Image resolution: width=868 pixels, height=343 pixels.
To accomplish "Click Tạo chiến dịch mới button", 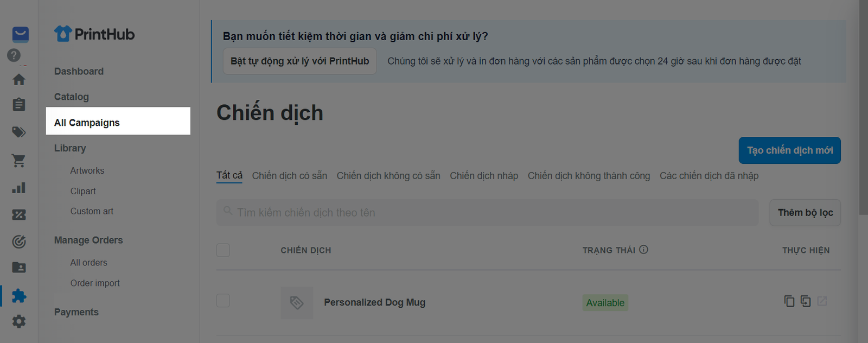I will [x=790, y=150].
